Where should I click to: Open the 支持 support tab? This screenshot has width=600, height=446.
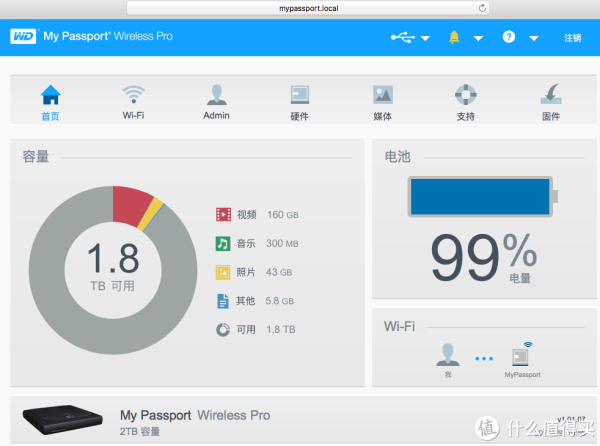(466, 102)
